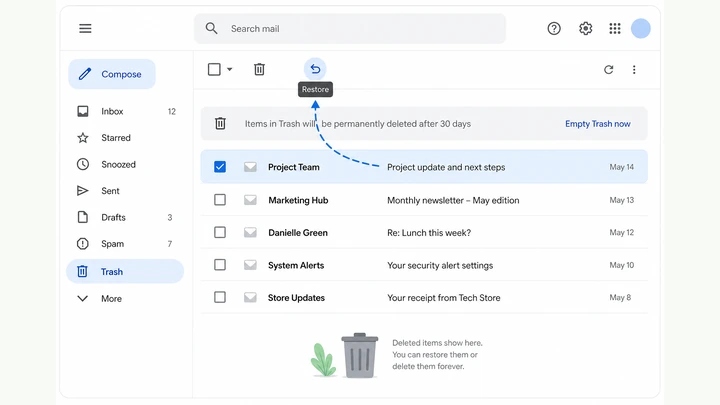Open the Snoozed folder

coord(126,164)
